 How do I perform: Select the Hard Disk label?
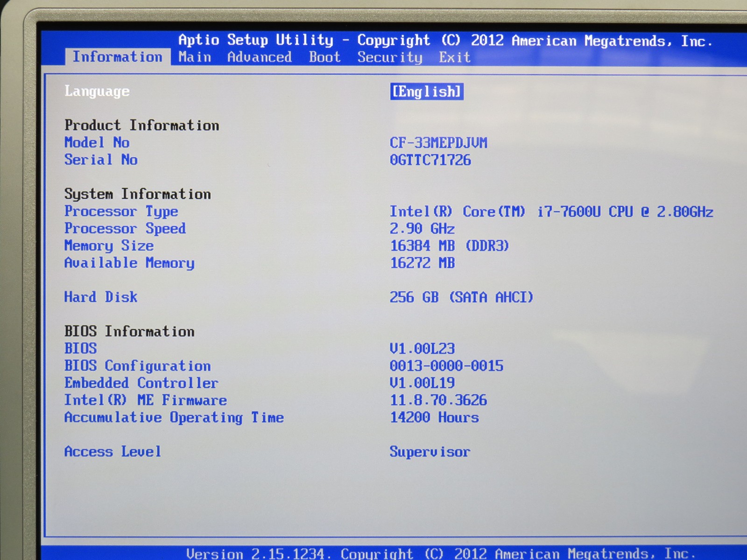point(101,297)
